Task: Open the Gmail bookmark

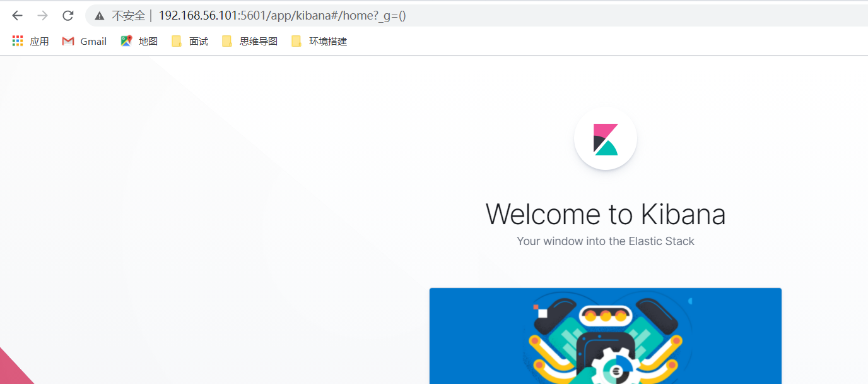Action: click(85, 41)
